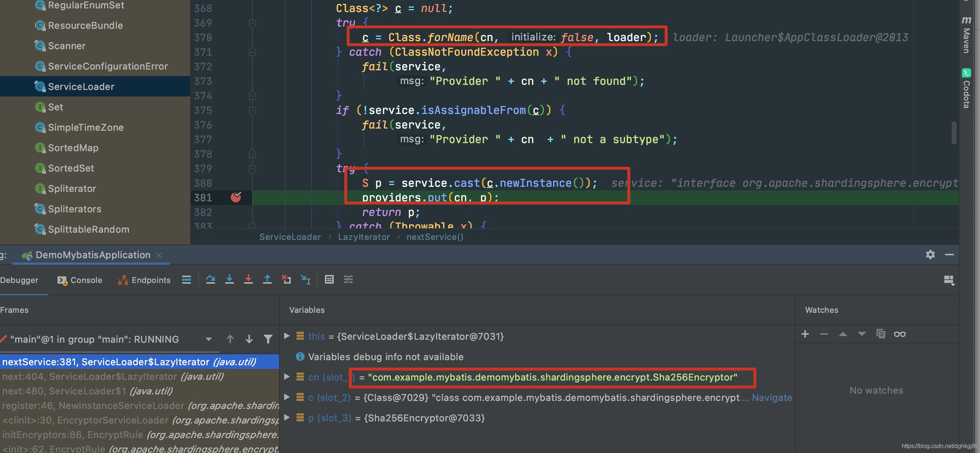
Task: Click the Run to Cursor icon
Action: [306, 280]
